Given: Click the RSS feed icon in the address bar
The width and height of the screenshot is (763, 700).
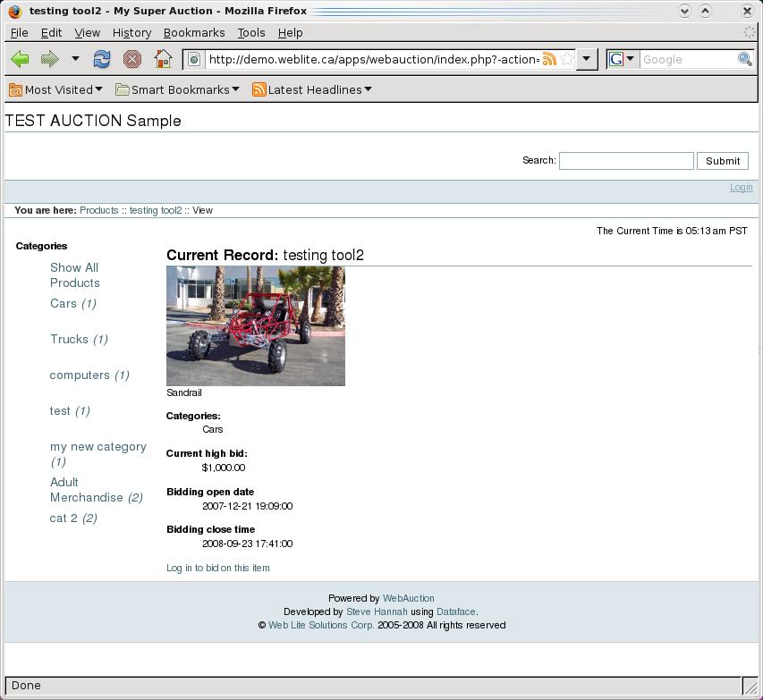Looking at the screenshot, I should (x=549, y=60).
